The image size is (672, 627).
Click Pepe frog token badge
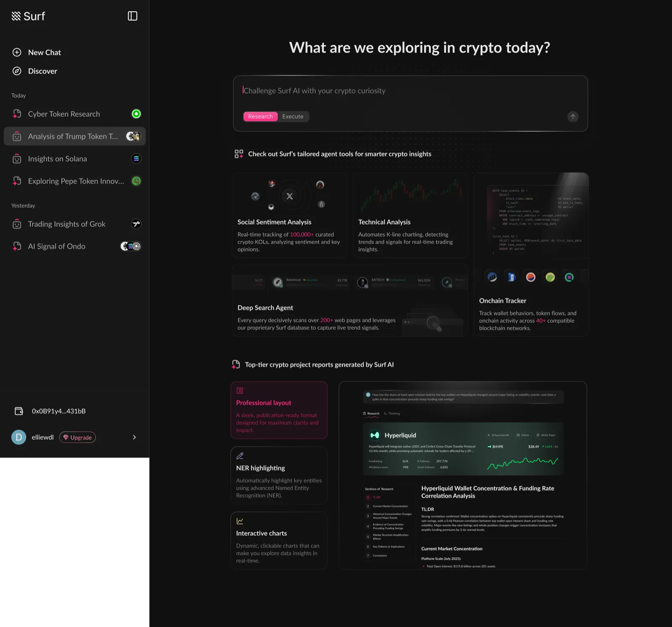point(136,181)
